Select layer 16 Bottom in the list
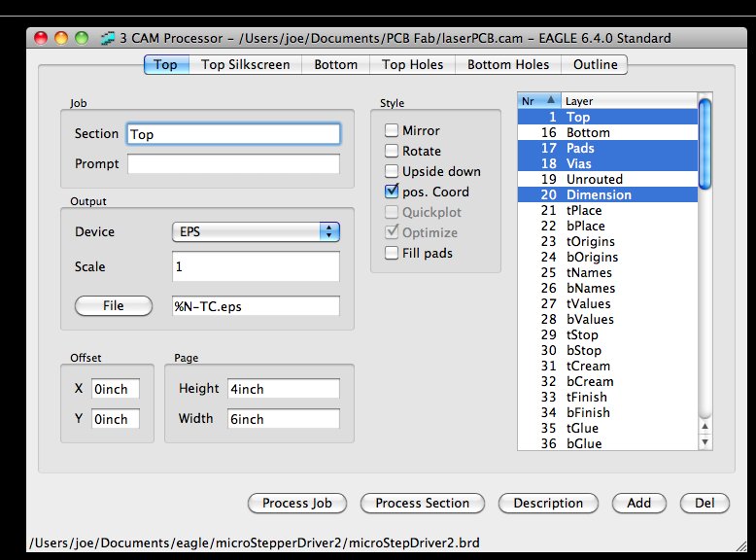 click(607, 132)
